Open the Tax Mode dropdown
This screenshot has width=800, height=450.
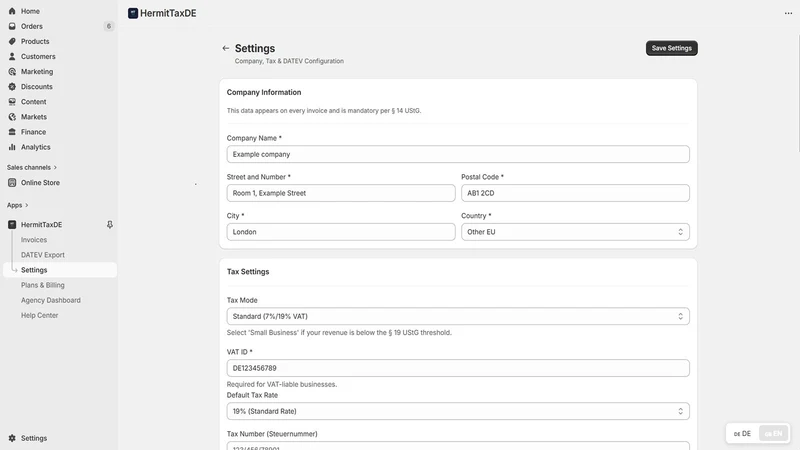point(458,316)
